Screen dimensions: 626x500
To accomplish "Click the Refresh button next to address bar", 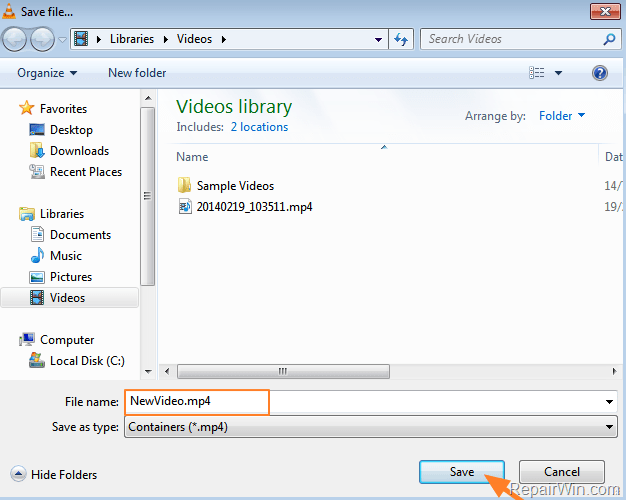I will (x=401, y=39).
